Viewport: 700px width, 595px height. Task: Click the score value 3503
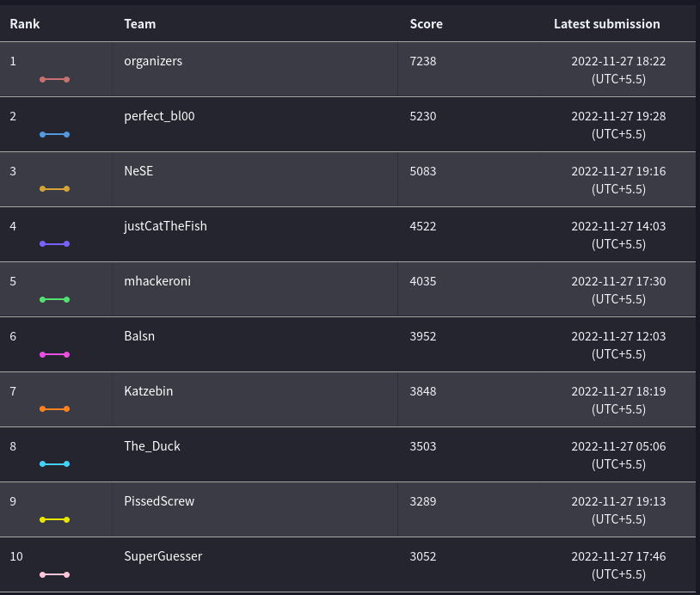423,446
